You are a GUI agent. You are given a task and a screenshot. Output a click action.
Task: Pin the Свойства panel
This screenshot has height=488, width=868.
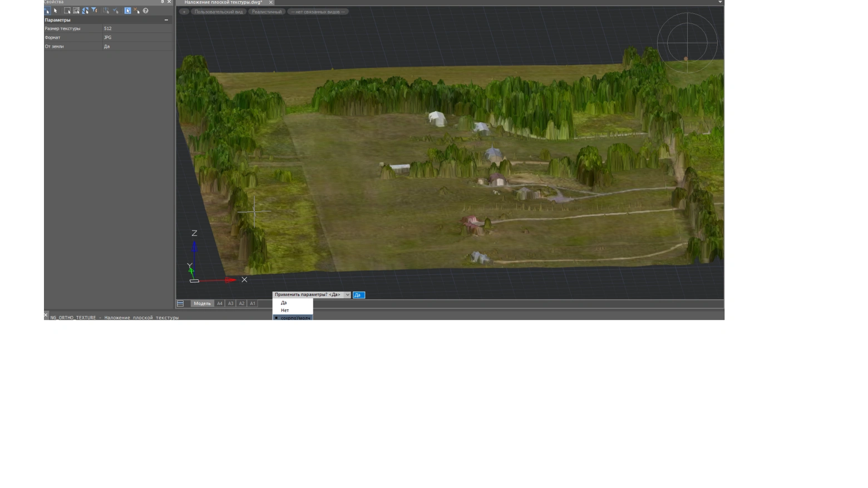(x=162, y=2)
